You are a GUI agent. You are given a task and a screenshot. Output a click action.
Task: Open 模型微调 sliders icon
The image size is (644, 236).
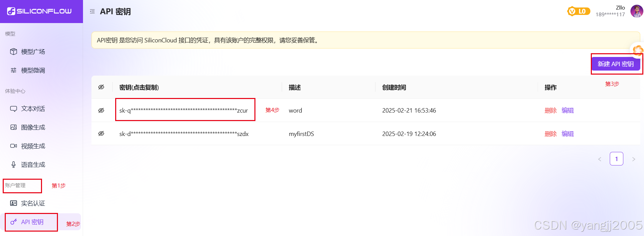coord(14,70)
